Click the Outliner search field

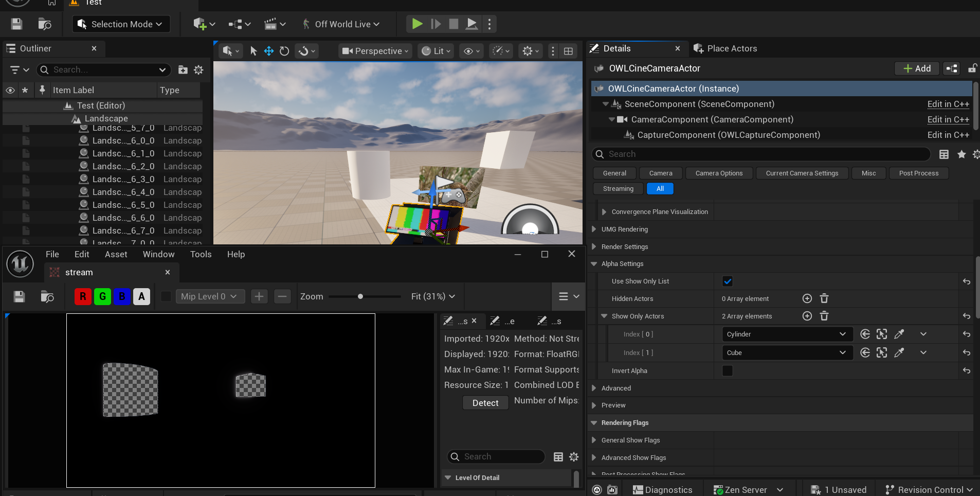tap(103, 69)
